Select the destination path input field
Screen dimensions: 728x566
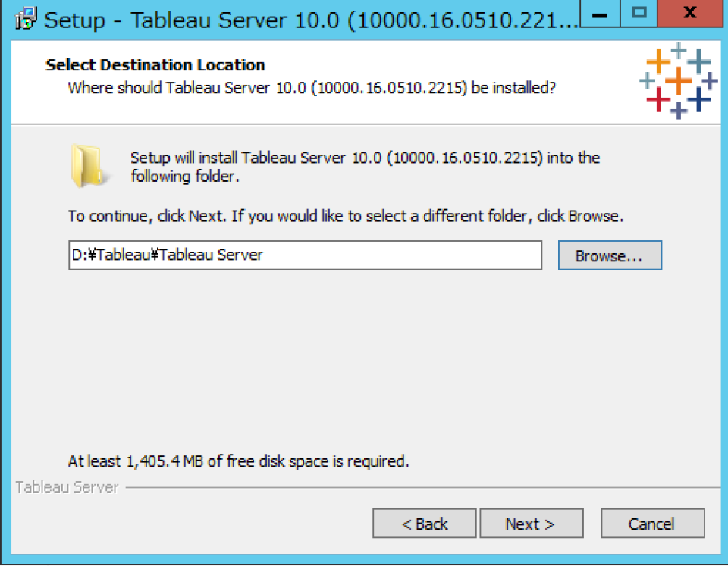tap(303, 255)
